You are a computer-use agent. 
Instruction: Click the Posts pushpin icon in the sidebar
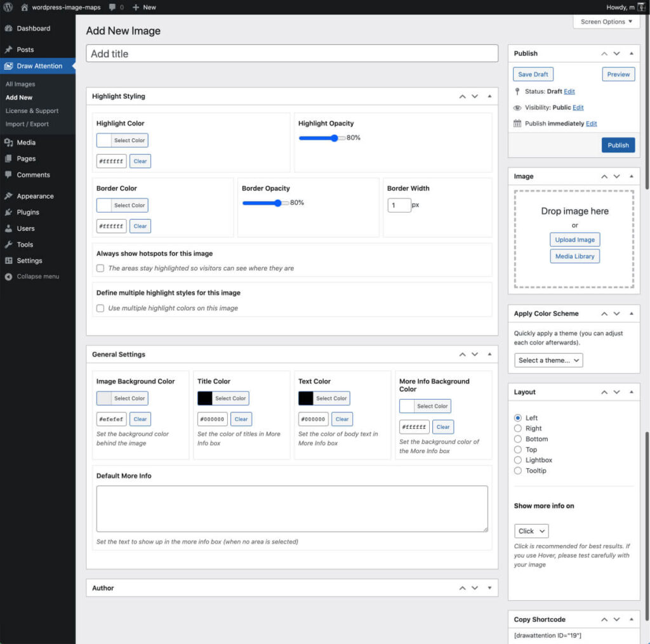(x=8, y=49)
